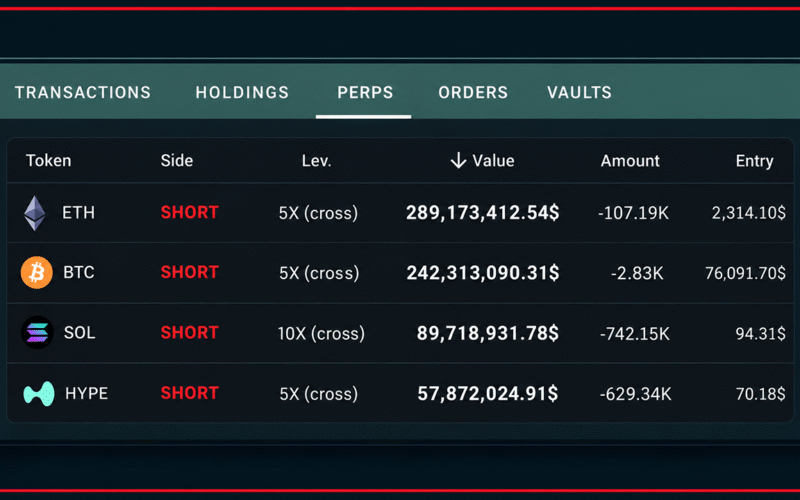Click SHORT in the HYPE row
Screen dimensions: 800x500
pos(190,393)
